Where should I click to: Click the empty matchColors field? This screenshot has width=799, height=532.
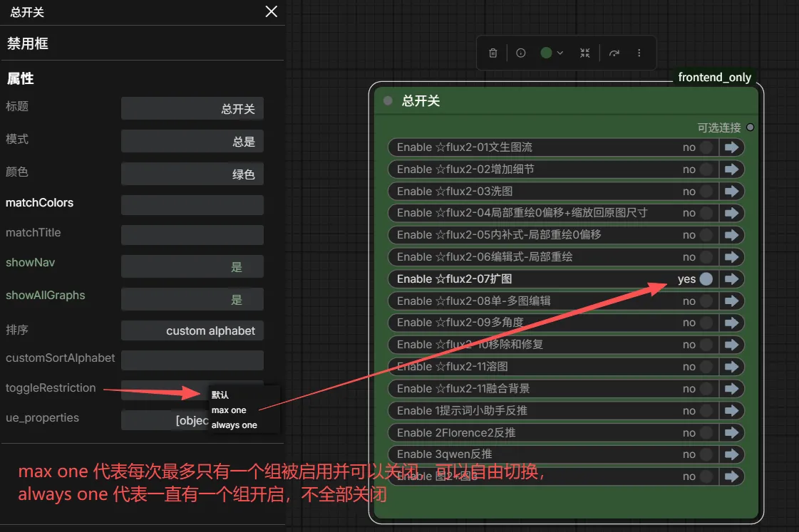tap(192, 205)
